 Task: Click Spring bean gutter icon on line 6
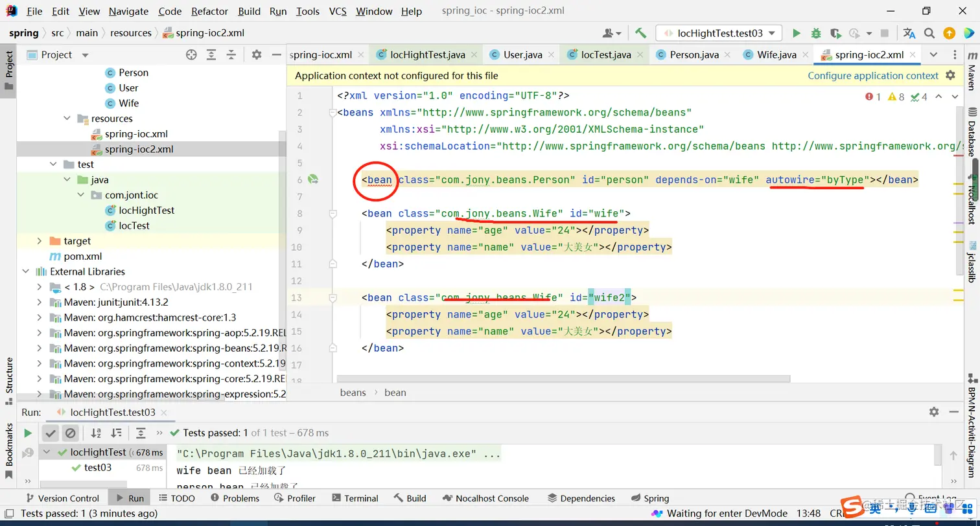point(313,179)
